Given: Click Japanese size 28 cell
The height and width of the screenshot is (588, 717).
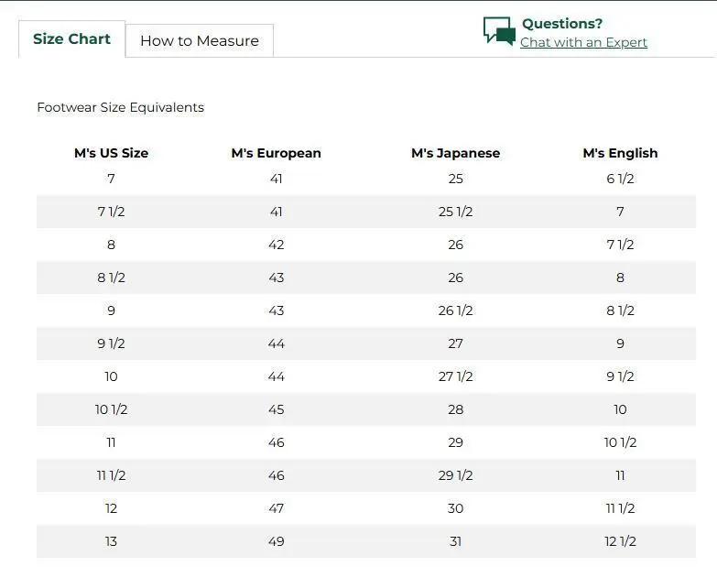Looking at the screenshot, I should (455, 409).
